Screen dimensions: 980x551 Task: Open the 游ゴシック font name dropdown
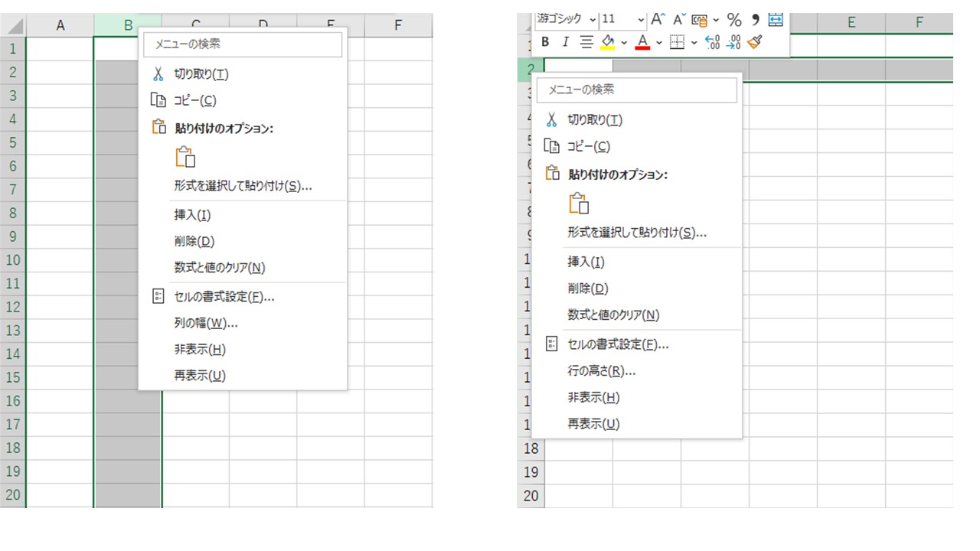click(593, 19)
